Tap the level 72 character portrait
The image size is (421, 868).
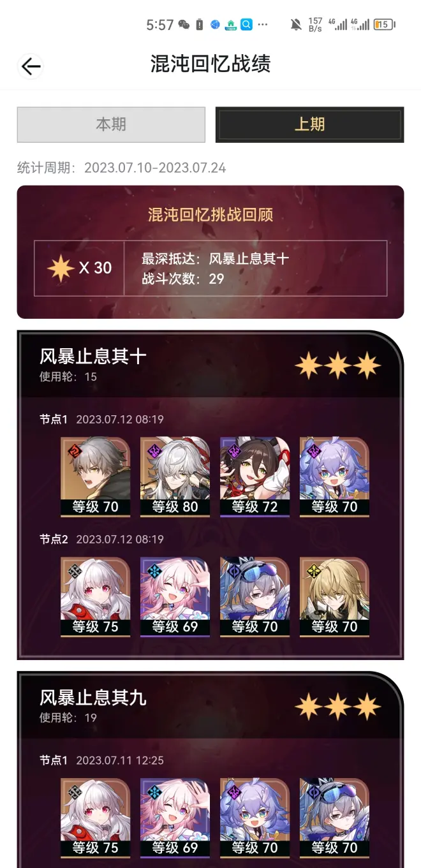pyautogui.click(x=255, y=477)
